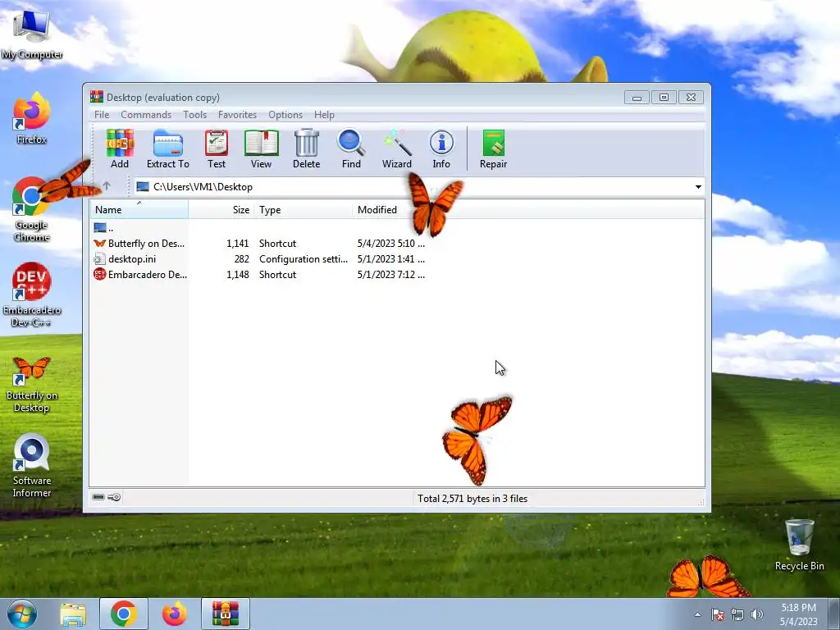Open Windows Explorer from taskbar

(x=73, y=614)
